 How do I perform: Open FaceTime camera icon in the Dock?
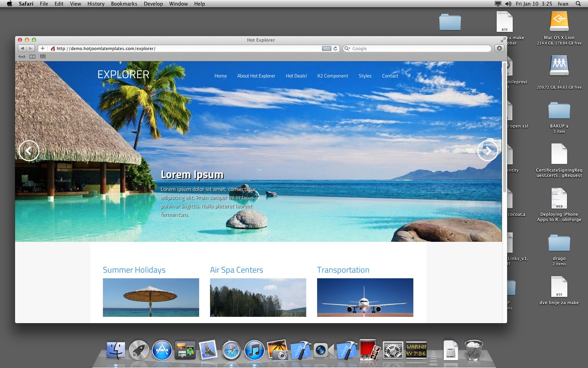(x=324, y=350)
